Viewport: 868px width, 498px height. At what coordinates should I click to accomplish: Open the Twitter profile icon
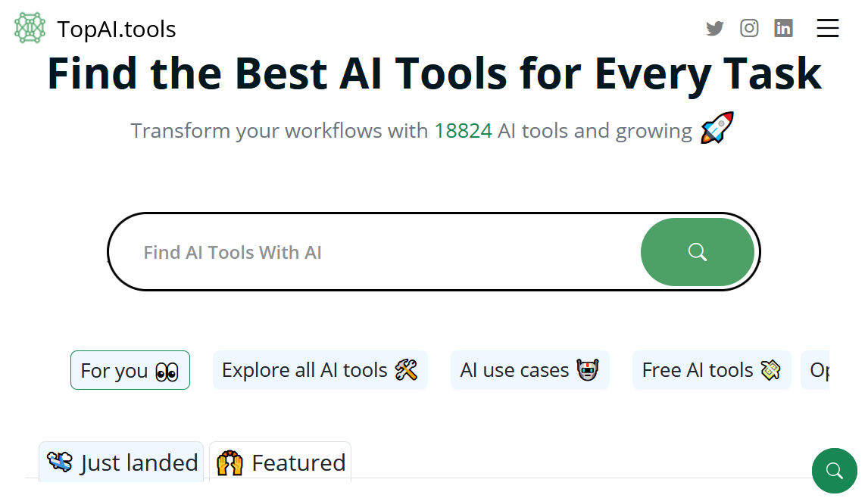pos(715,28)
